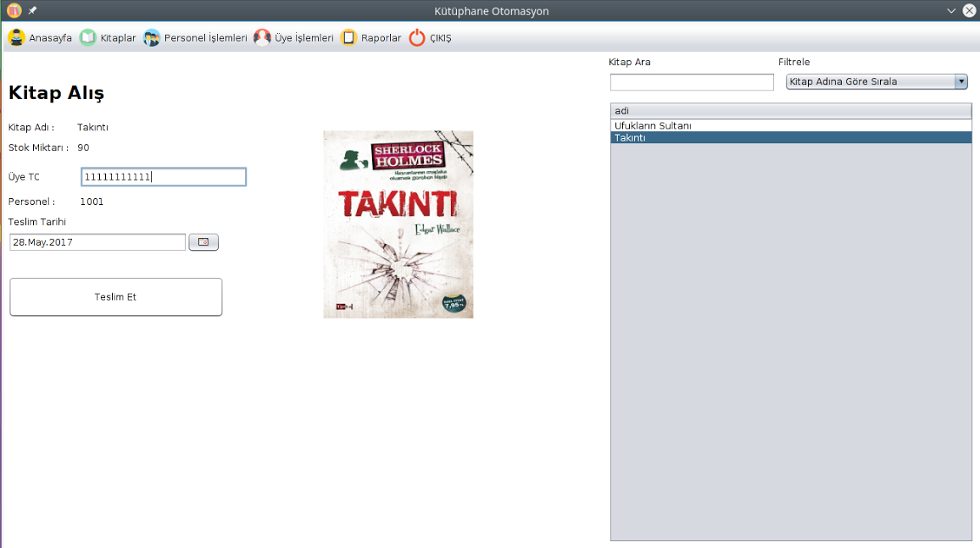
Task: Click the Teslim Tarihi date field
Action: [97, 242]
